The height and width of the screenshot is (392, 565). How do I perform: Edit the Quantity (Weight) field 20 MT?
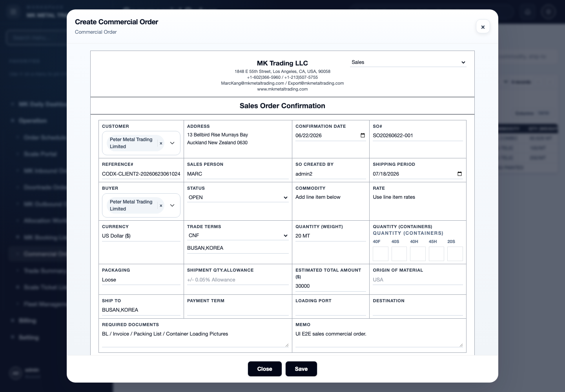pyautogui.click(x=331, y=236)
